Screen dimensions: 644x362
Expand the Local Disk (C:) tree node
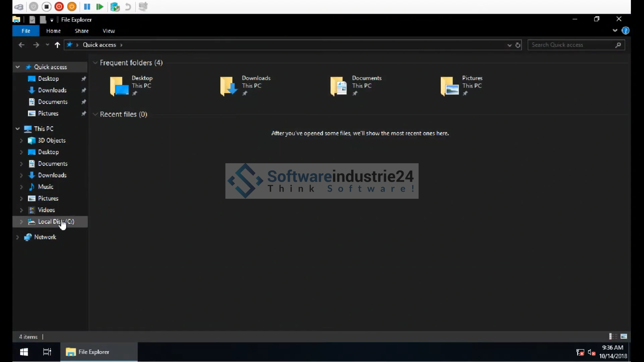click(21, 222)
